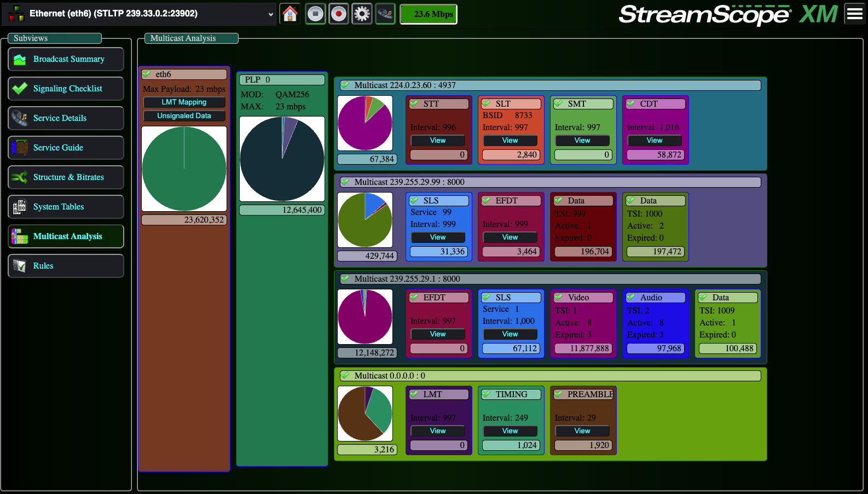Open Structure & Bitrates subview
868x494 pixels.
pyautogui.click(x=66, y=177)
